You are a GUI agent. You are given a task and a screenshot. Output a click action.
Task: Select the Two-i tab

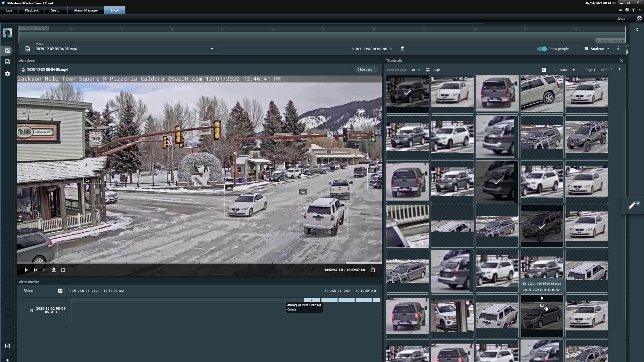(x=115, y=10)
